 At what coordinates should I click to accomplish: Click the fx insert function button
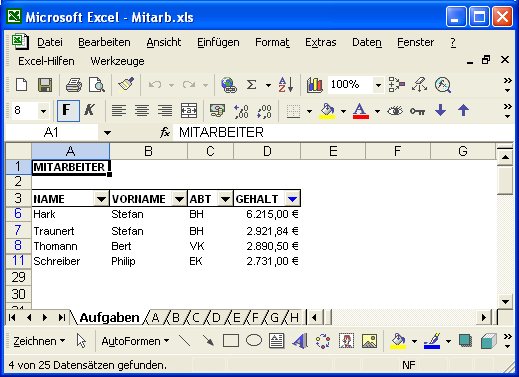pos(165,133)
